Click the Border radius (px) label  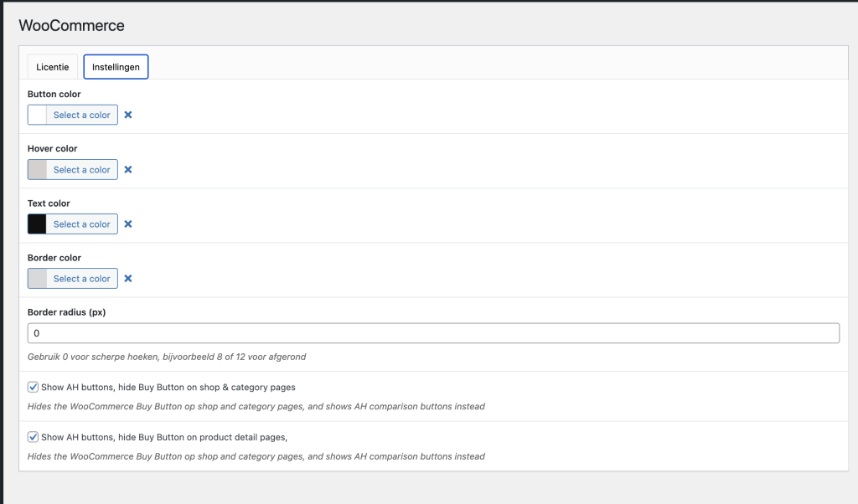point(66,312)
